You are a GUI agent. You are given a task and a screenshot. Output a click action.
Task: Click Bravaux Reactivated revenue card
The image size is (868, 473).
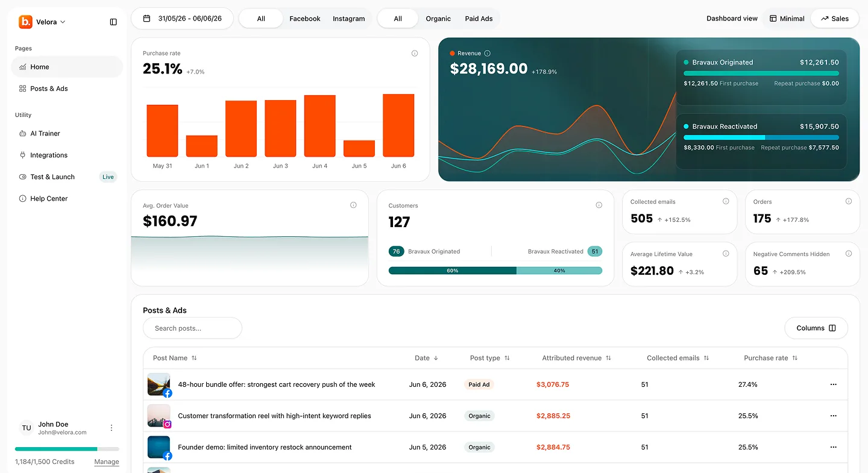[761, 142]
